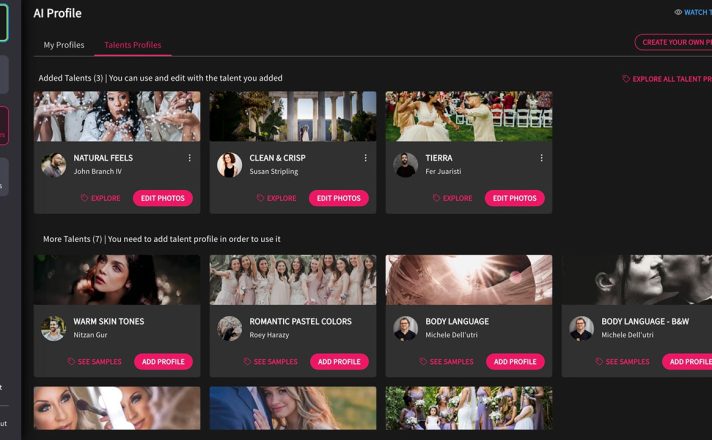Click Edit Photos for Tierra
This screenshot has height=440, width=712.
(514, 198)
